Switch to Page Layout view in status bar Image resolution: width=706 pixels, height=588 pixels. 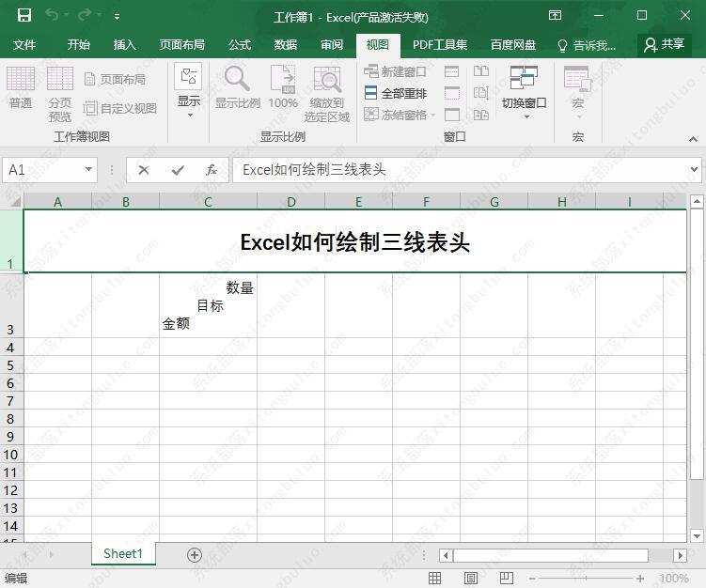471,579
